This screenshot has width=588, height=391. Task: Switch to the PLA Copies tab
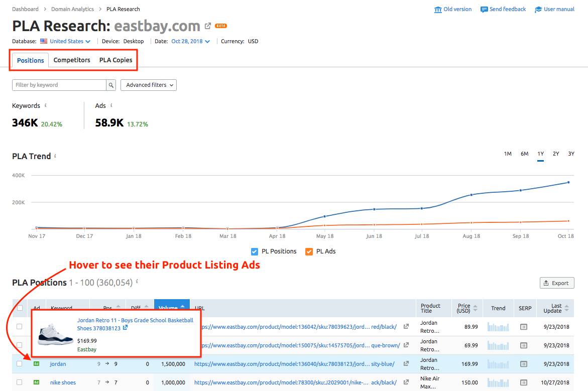[x=115, y=60]
